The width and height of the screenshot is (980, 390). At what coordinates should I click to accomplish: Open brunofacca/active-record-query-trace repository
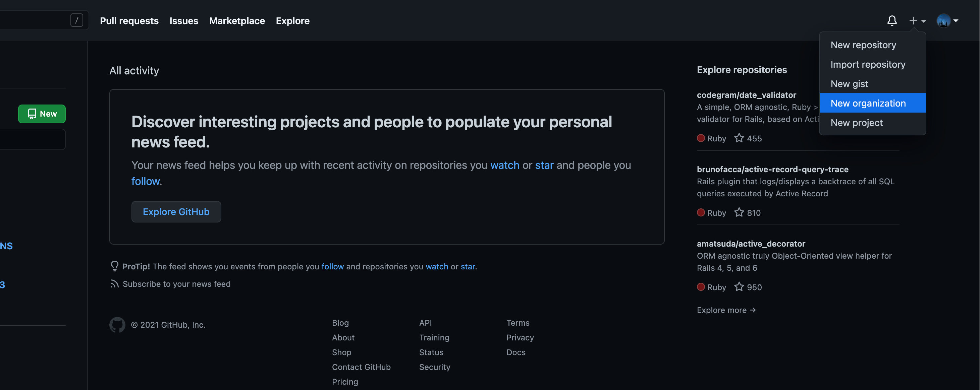(772, 169)
